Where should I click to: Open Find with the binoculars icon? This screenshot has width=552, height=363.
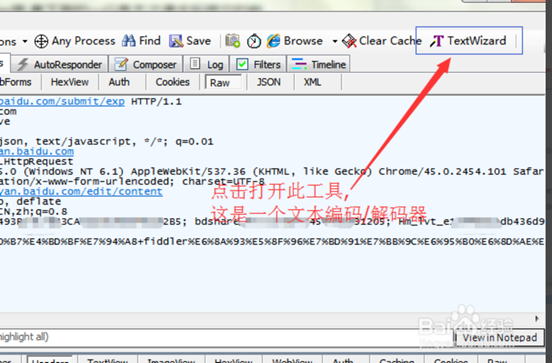128,41
